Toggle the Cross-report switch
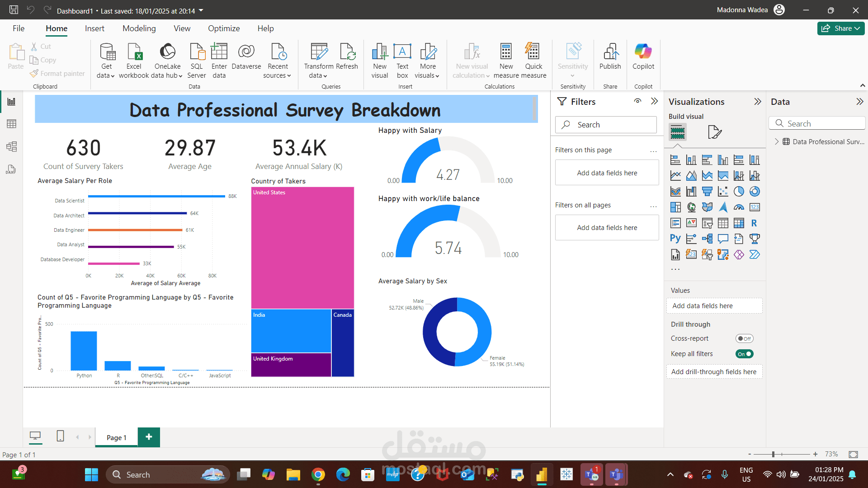868x488 pixels. [744, 338]
